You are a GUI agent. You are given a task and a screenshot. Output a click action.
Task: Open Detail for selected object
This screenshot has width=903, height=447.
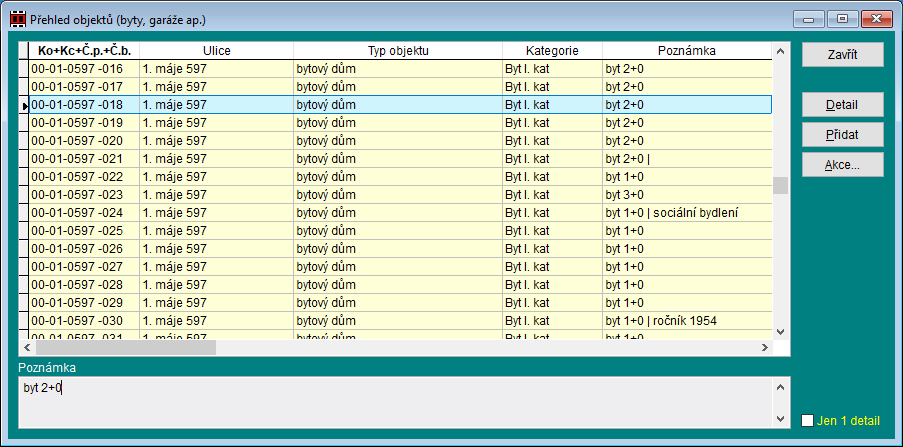pos(842,105)
